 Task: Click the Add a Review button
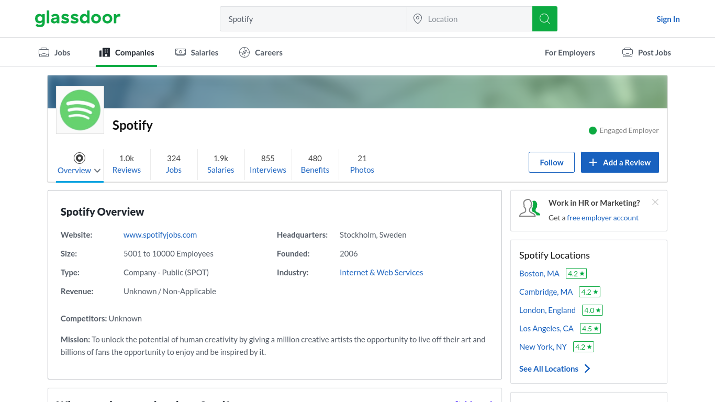620,162
